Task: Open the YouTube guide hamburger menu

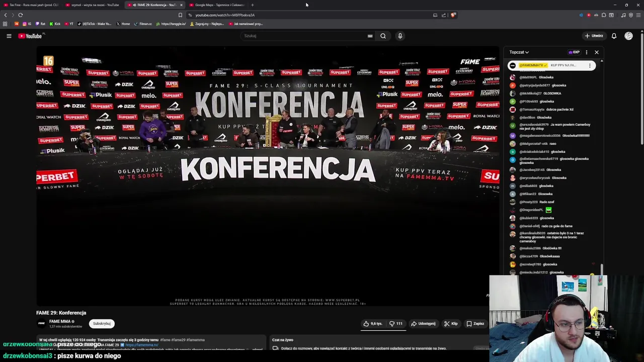Action: 9,36
